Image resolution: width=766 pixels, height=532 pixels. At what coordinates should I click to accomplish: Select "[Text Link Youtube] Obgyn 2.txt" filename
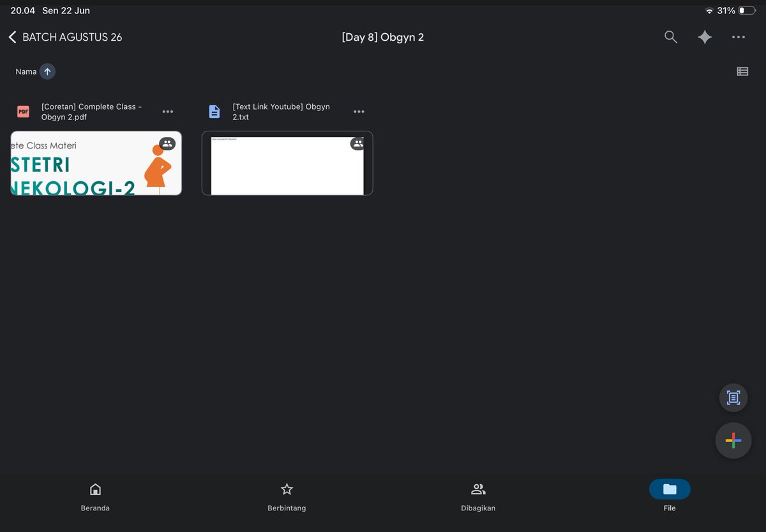tap(282, 112)
